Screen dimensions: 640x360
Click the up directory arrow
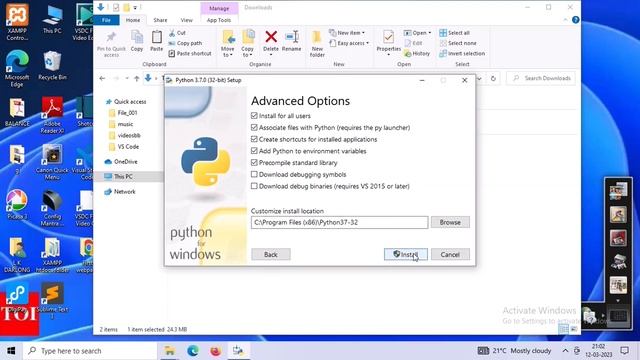click(137, 78)
